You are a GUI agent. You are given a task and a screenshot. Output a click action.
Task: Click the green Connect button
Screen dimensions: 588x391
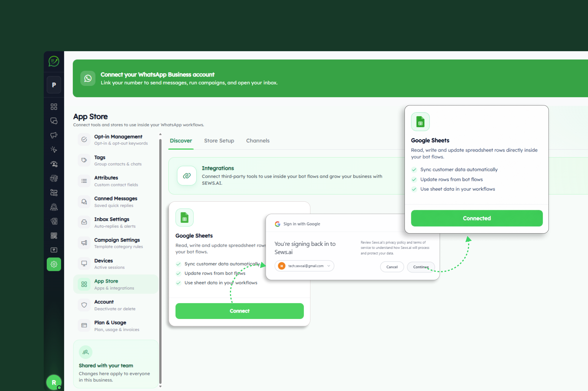pyautogui.click(x=240, y=311)
